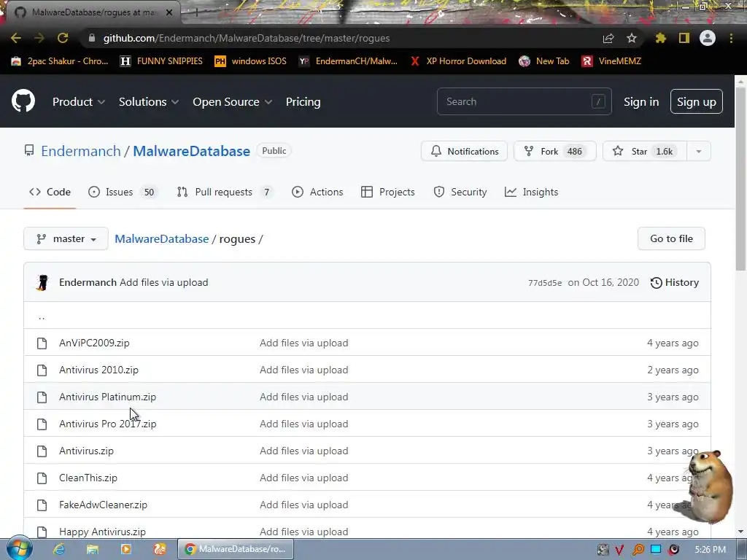Click the Chrome MalwareDatabase taskbar button

point(236,549)
